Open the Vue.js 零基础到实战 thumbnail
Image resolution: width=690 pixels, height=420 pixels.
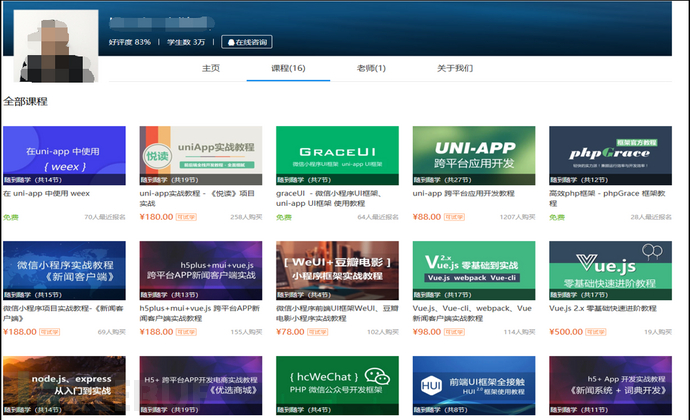tap(474, 270)
